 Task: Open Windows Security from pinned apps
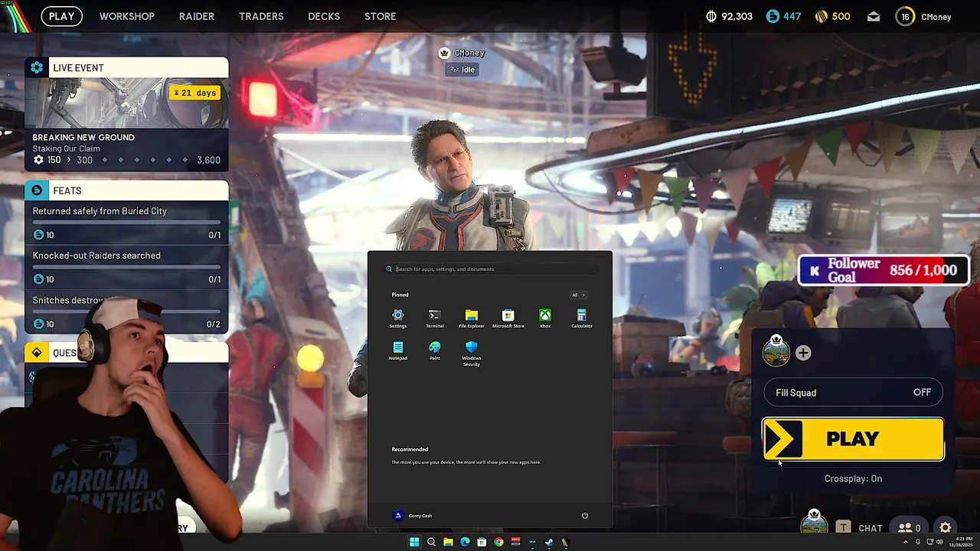[472, 354]
